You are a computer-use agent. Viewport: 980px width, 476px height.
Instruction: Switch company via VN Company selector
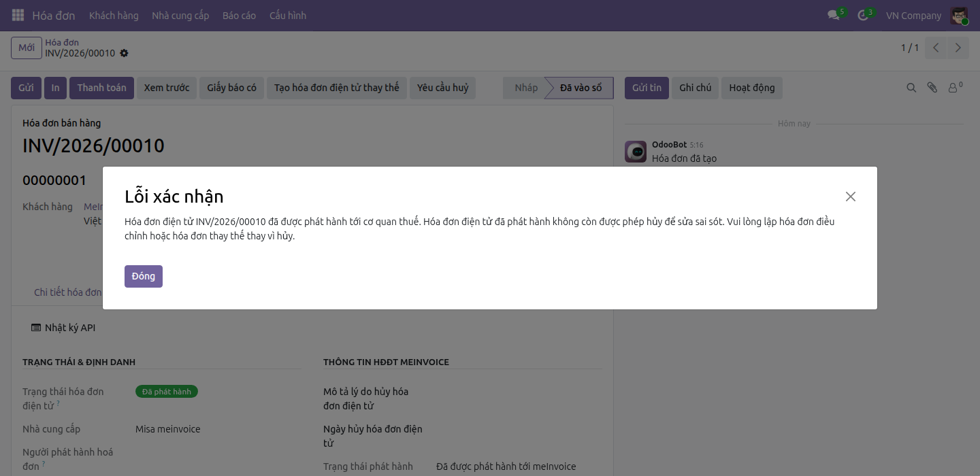coord(913,15)
